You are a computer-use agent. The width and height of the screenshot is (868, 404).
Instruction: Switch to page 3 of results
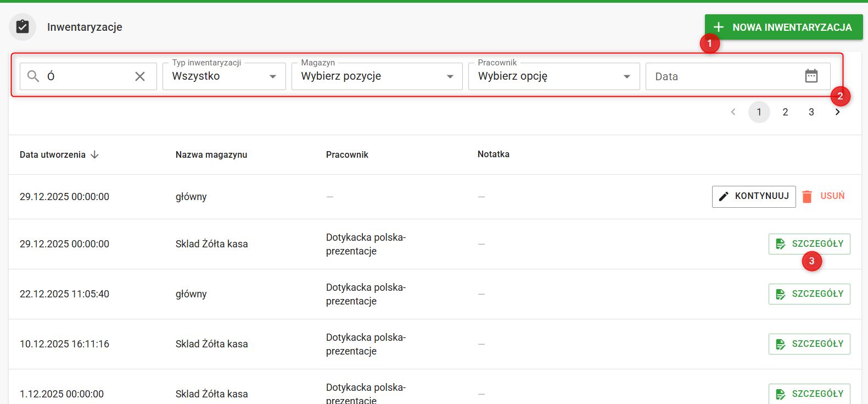click(811, 112)
